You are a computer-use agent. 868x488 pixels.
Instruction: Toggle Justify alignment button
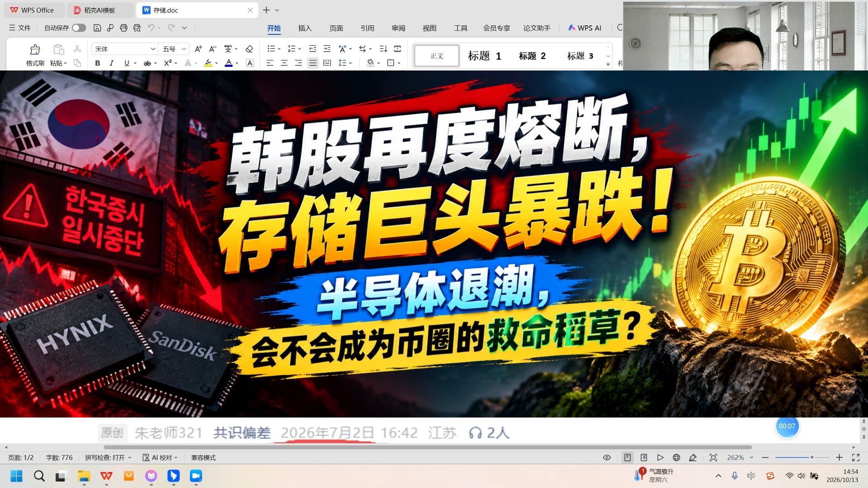[313, 63]
